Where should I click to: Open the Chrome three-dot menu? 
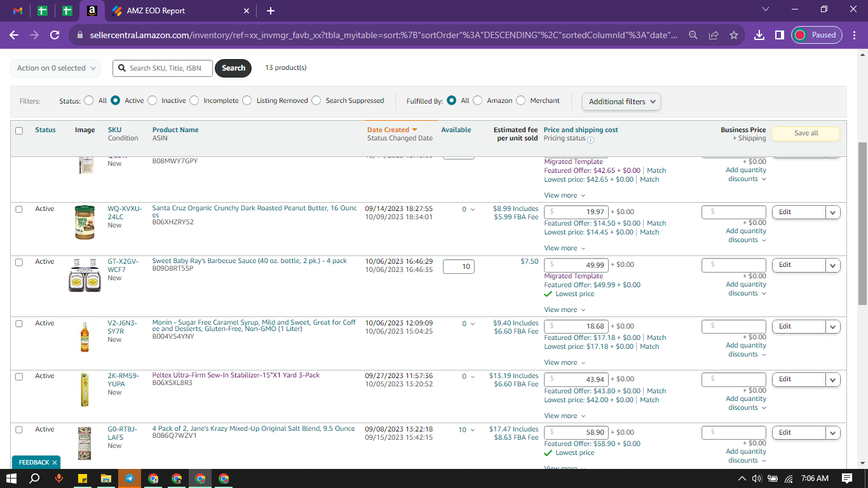(x=854, y=35)
